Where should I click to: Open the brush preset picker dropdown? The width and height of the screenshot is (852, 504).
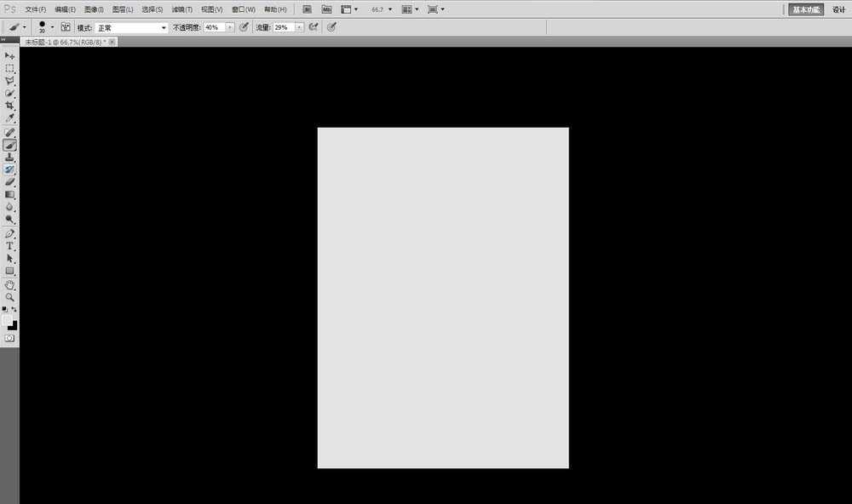click(x=52, y=27)
